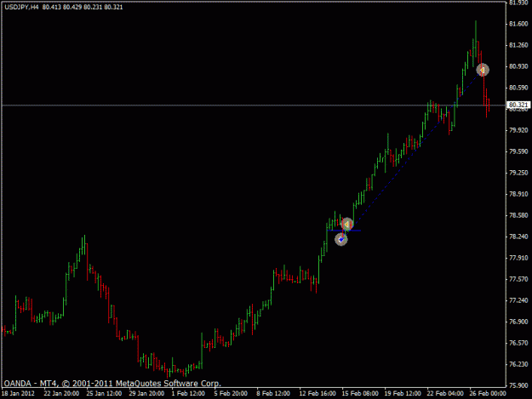Click the 79.920 price axis label
532x399 pixels.
click(x=518, y=130)
